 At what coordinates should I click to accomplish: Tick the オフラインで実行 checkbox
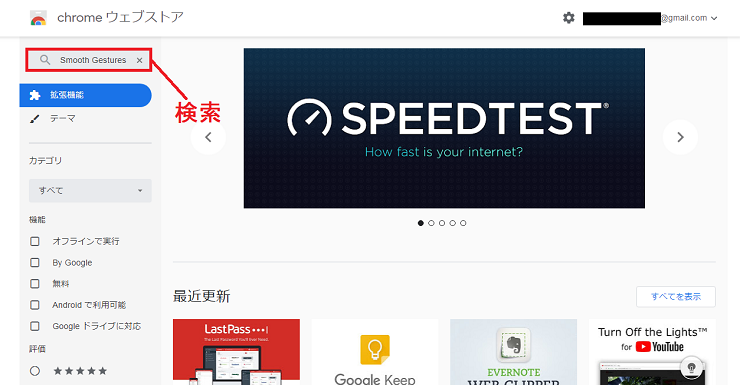point(35,241)
